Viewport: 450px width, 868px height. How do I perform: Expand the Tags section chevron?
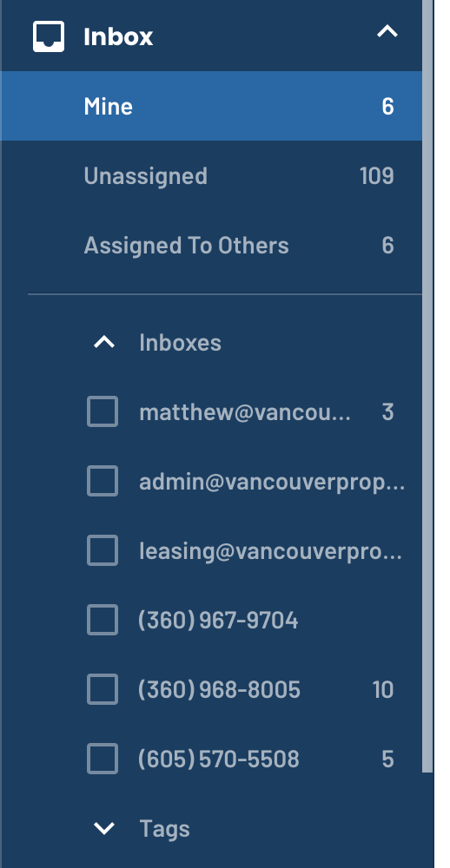point(104,829)
